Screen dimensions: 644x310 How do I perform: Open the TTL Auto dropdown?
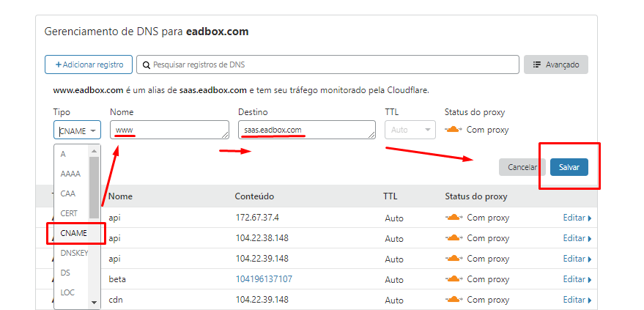pyautogui.click(x=410, y=130)
